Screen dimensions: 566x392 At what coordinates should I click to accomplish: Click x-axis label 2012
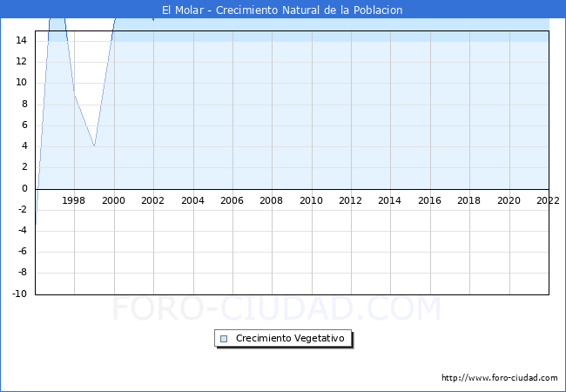(351, 200)
